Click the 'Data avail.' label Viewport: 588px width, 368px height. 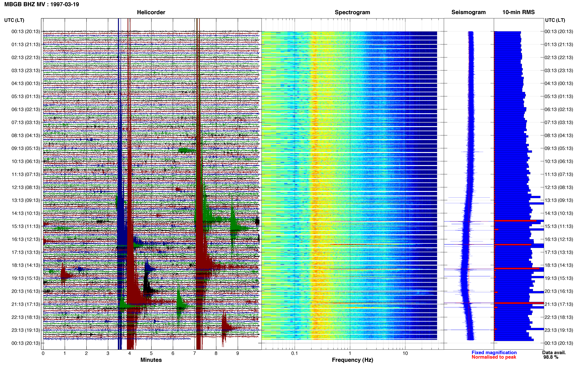tap(554, 352)
